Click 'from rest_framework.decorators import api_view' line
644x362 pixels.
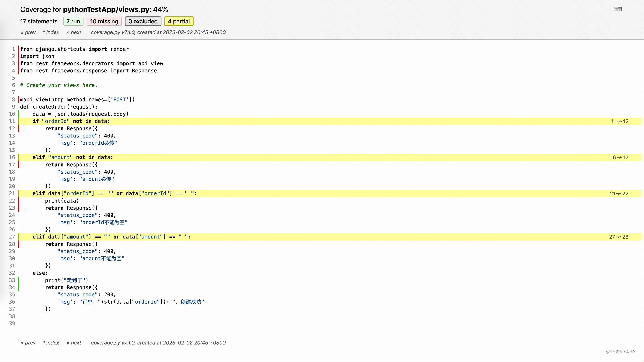pos(92,64)
